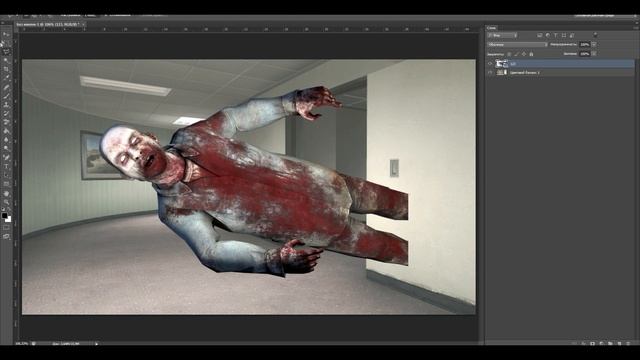
Task: Click the layer opacity value field
Action: coord(585,44)
